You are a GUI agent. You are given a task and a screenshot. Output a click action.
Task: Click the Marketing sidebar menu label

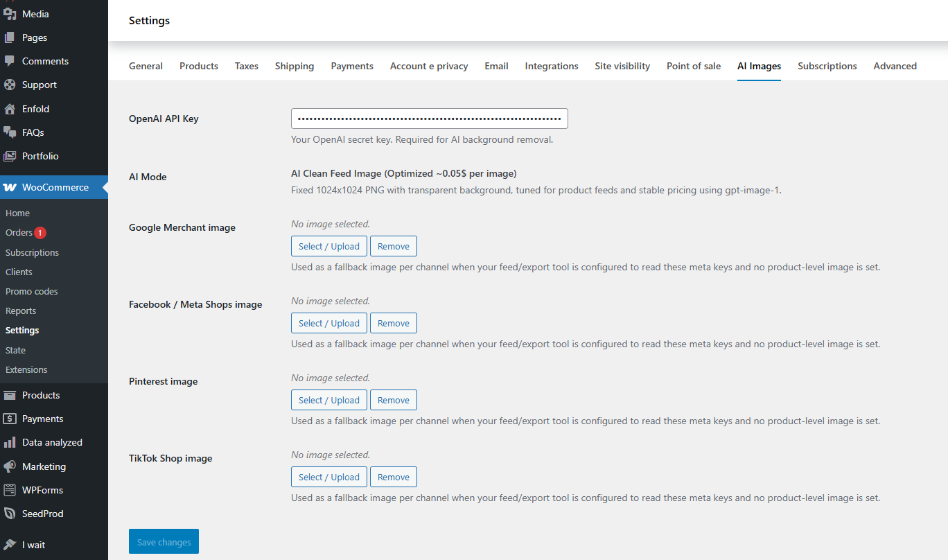44,466
